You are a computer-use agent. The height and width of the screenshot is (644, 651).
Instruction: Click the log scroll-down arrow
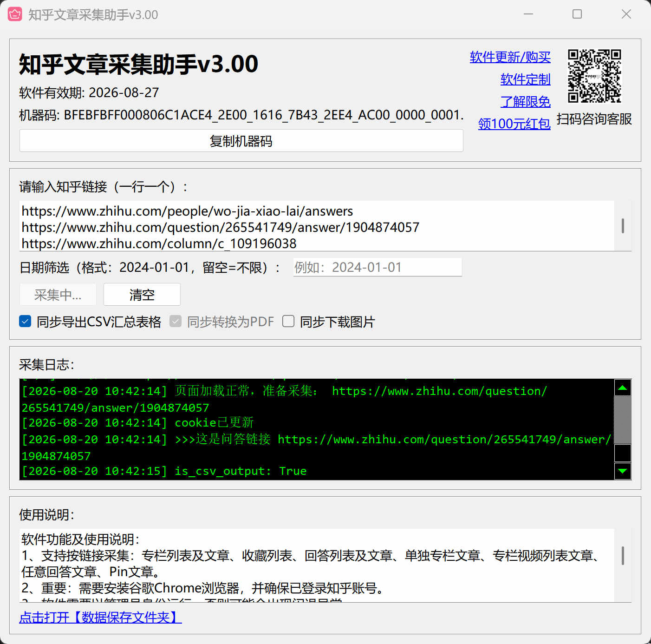click(623, 471)
